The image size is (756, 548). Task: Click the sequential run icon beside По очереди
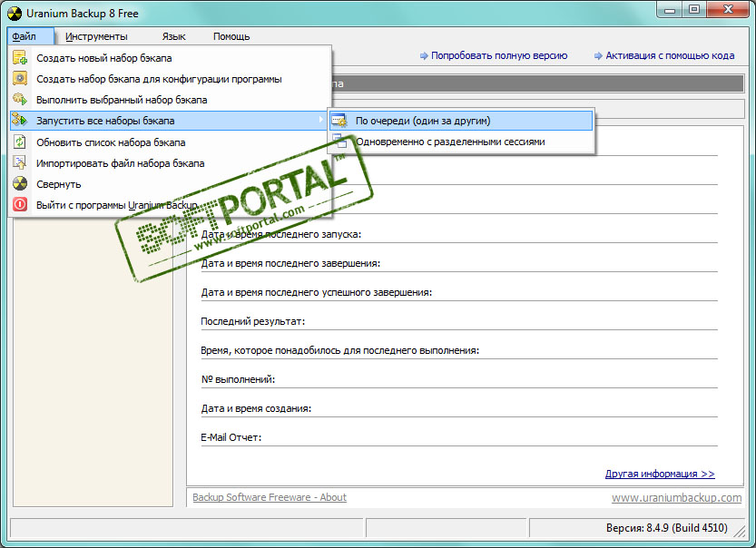[x=339, y=121]
